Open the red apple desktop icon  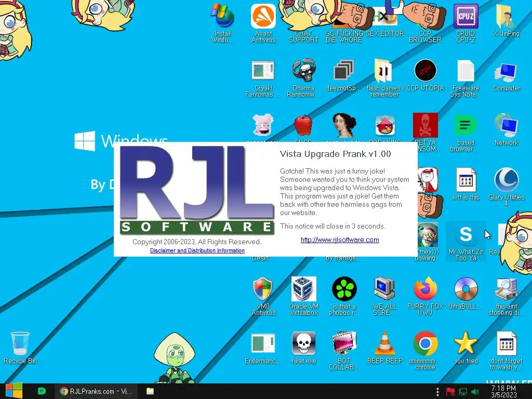tap(303, 125)
